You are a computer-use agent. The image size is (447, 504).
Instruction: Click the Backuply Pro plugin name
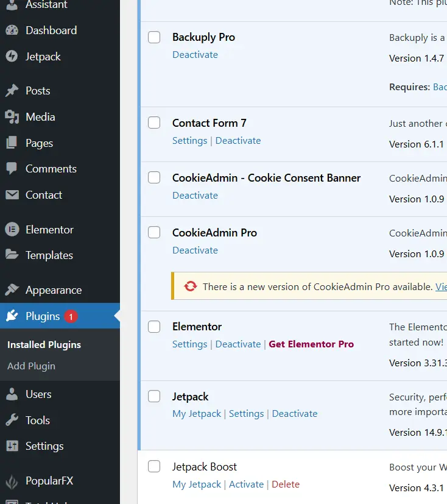pos(203,37)
